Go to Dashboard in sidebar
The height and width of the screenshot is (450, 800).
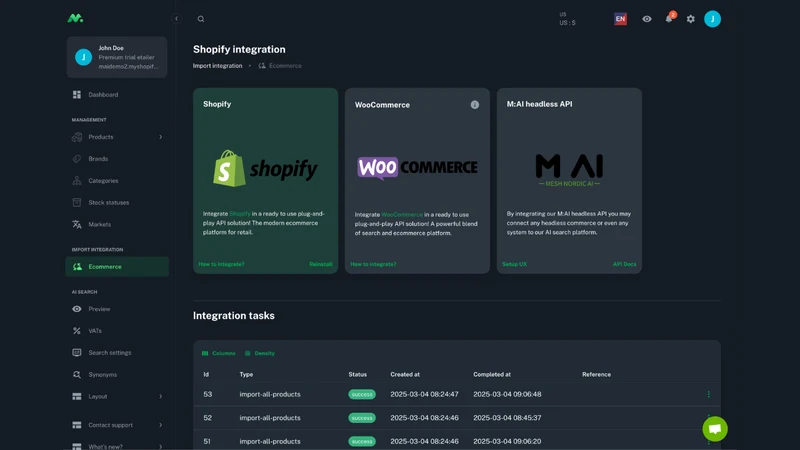coord(117,94)
